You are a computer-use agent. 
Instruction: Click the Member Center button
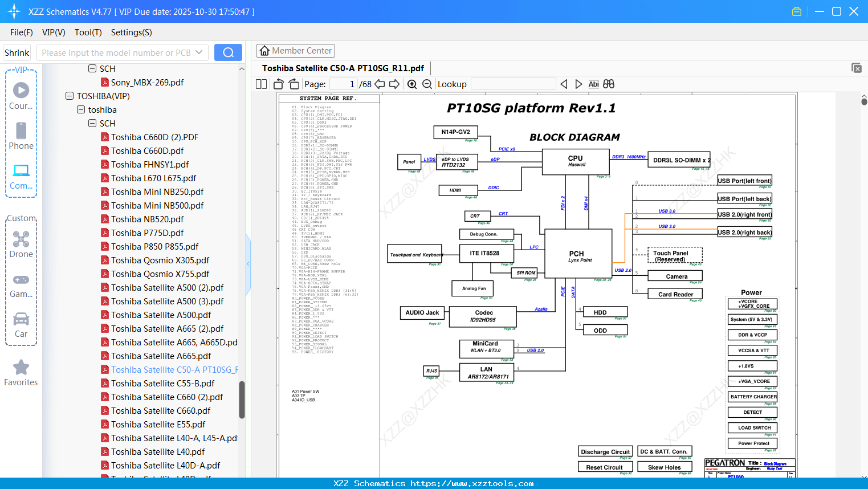(295, 51)
